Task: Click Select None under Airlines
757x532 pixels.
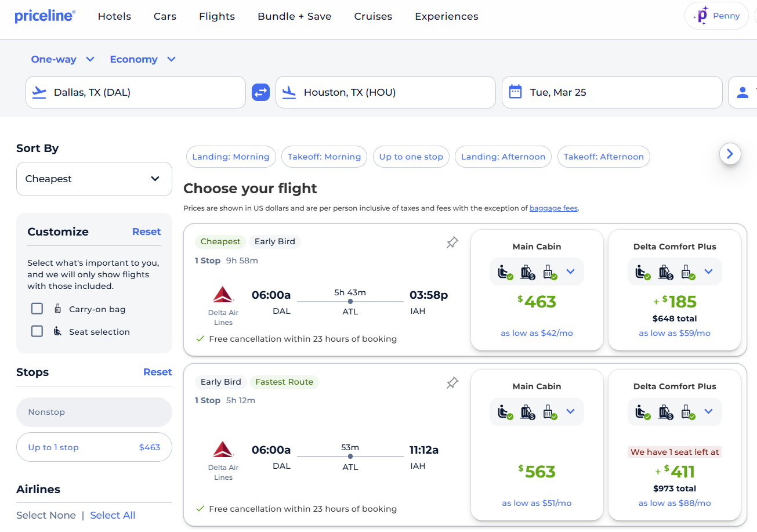Action: [46, 515]
